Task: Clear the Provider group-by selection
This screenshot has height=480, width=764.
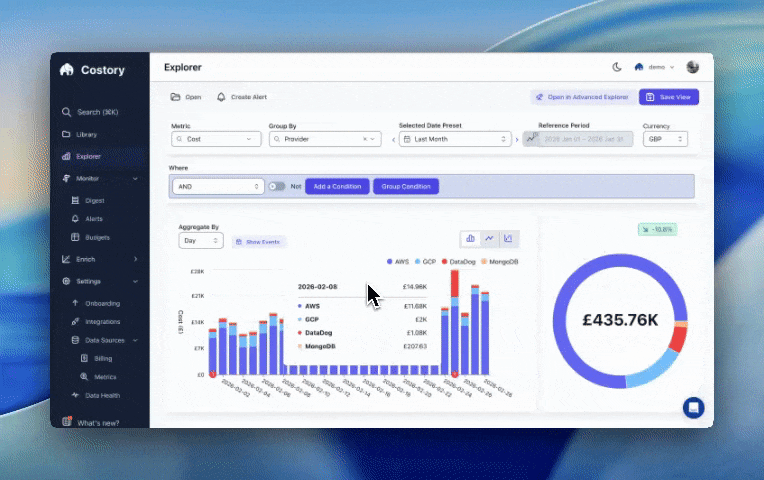Action: point(364,139)
